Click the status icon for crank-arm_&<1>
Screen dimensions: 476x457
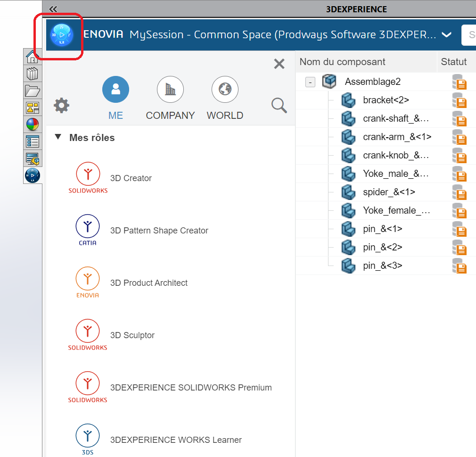point(460,137)
